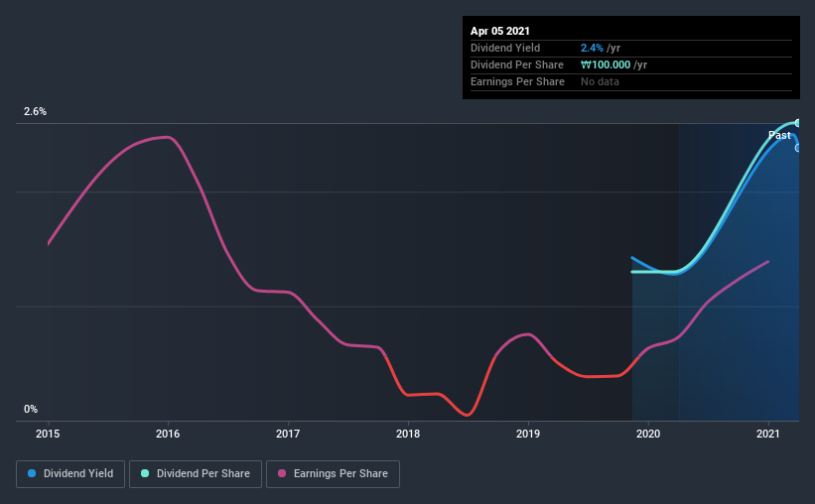
Task: Toggle the Dividend Yield legend button
Action: 69,474
